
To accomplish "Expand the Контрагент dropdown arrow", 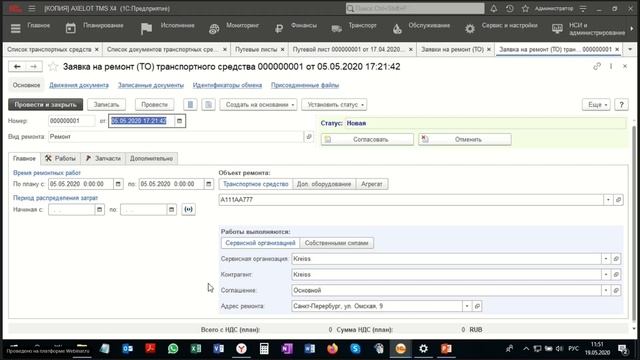I will [x=606, y=275].
